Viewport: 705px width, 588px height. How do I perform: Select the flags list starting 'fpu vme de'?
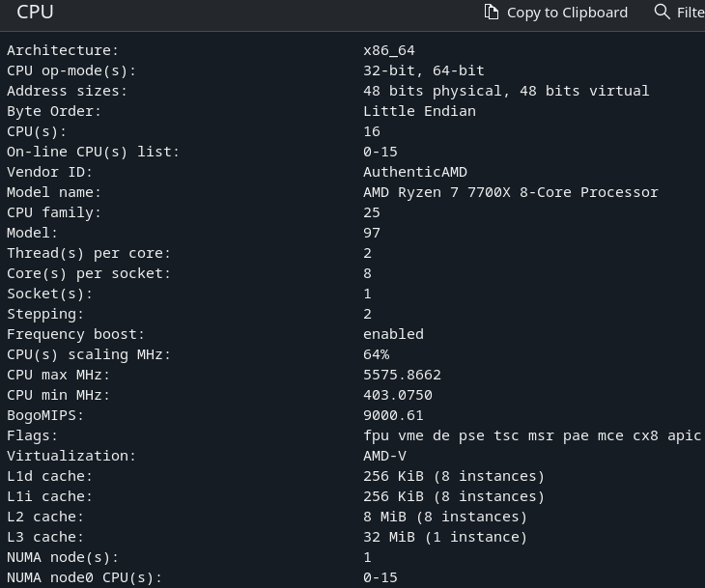[x=533, y=435]
